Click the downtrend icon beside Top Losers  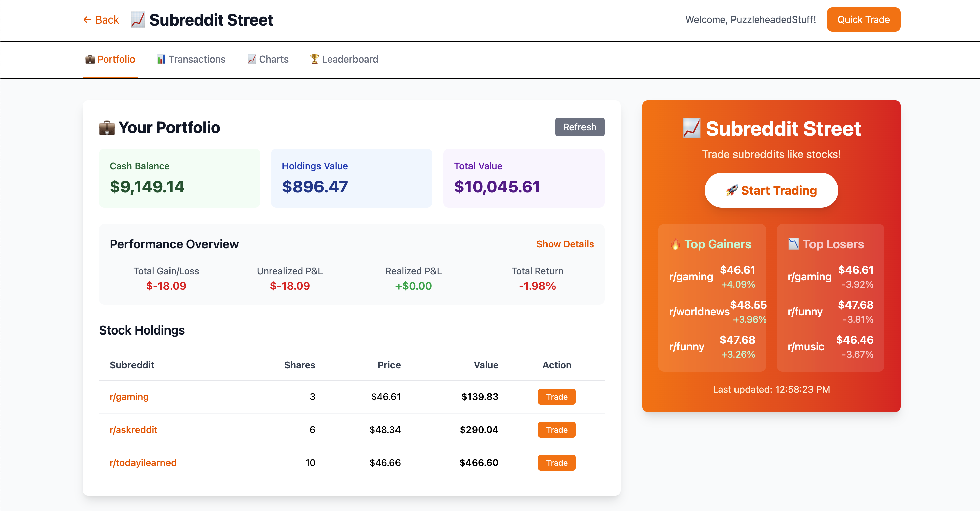pos(794,244)
